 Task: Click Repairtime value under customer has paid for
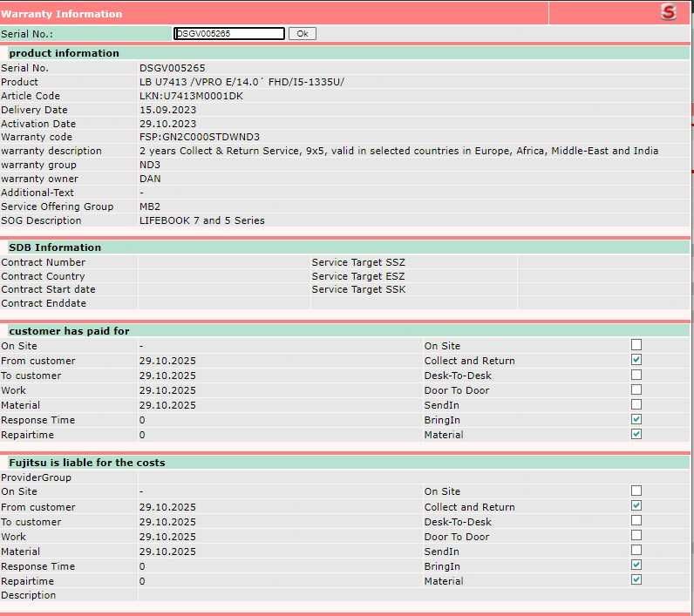point(142,435)
